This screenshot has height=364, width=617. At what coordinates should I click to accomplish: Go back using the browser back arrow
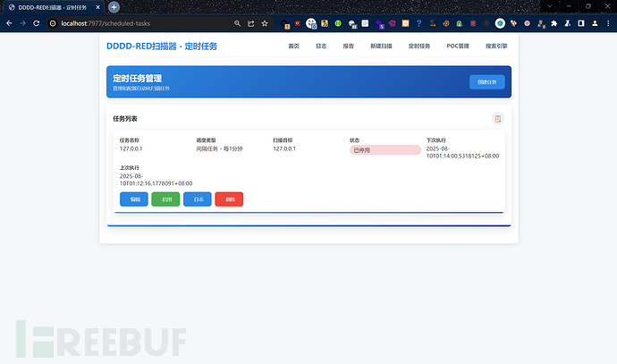[9, 23]
